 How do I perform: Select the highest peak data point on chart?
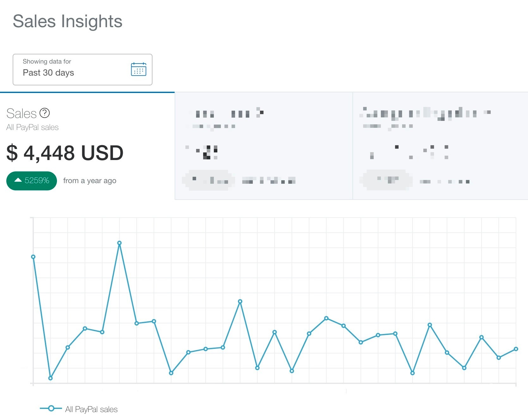[119, 243]
